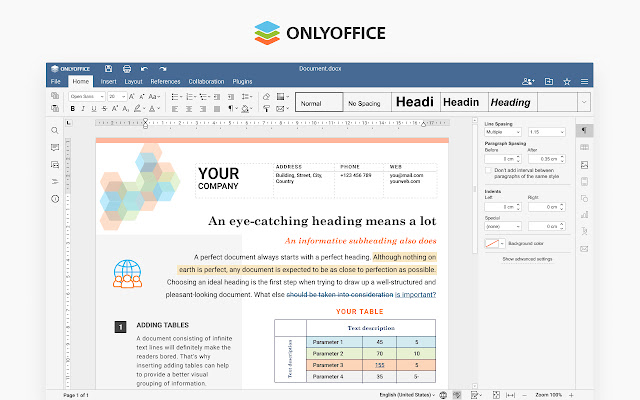The image size is (640, 400).
Task: Click the Superscript icon
Action: (115, 109)
